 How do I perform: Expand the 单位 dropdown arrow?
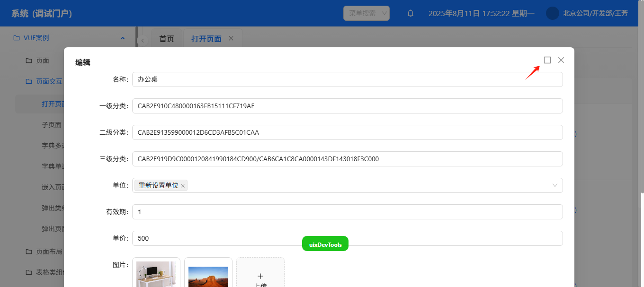click(555, 185)
